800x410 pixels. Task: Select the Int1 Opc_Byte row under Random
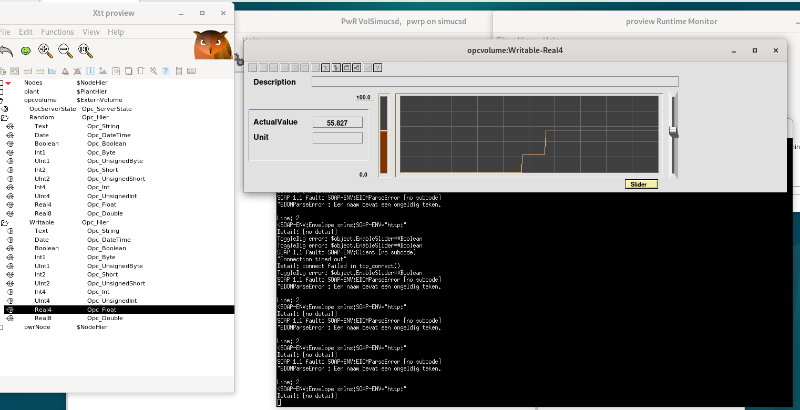(117, 152)
